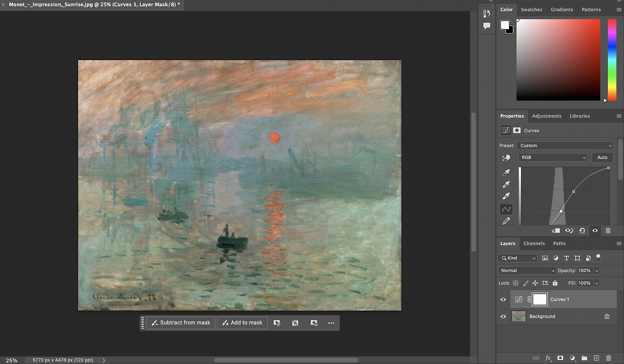Toggle layer filtering switch on or off
Viewport: 624px width, 364px height.
tap(598, 257)
